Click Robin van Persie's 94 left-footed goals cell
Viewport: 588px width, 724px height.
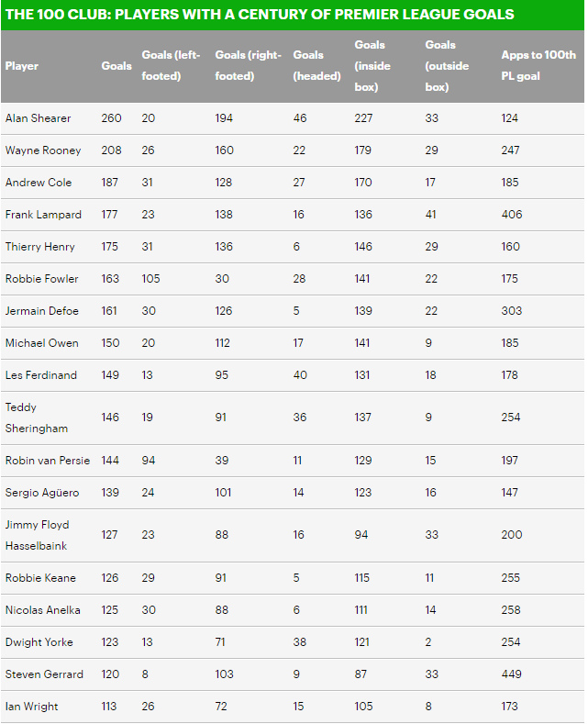[x=149, y=461]
